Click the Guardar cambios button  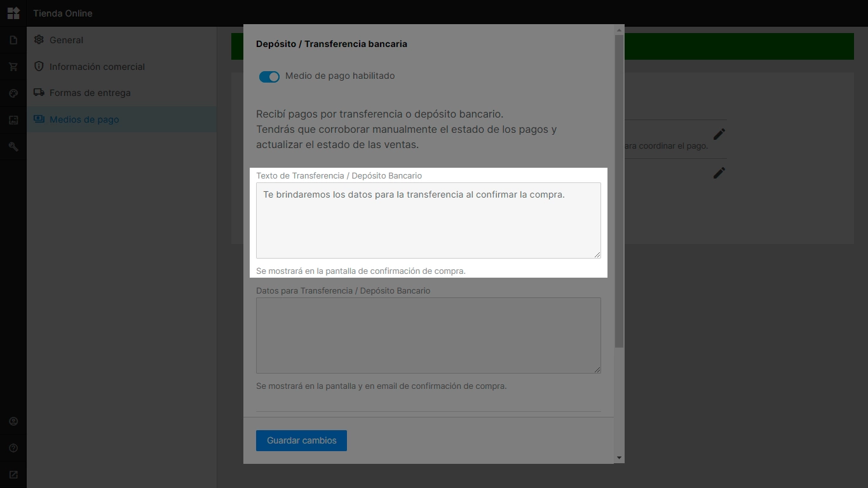(x=301, y=440)
